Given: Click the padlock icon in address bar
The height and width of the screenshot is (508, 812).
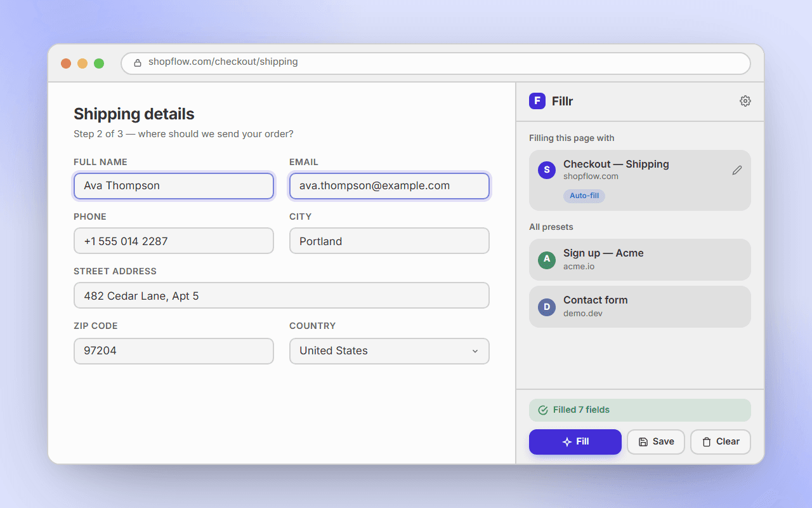Looking at the screenshot, I should [x=138, y=62].
